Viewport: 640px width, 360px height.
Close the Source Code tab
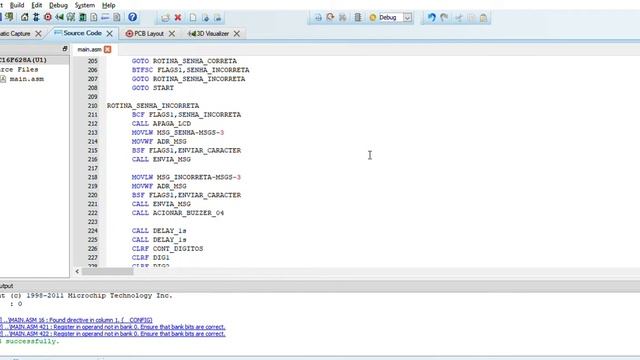pos(109,33)
